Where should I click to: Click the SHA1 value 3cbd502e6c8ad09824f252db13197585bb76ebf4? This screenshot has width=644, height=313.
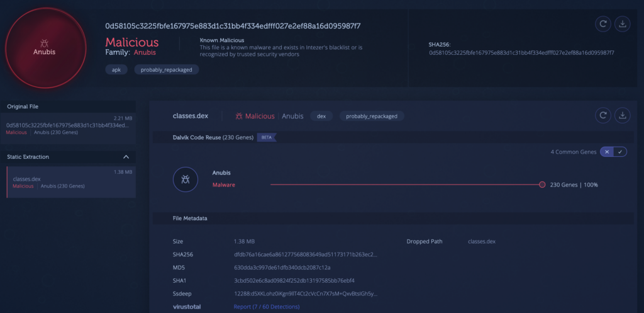[x=294, y=281]
